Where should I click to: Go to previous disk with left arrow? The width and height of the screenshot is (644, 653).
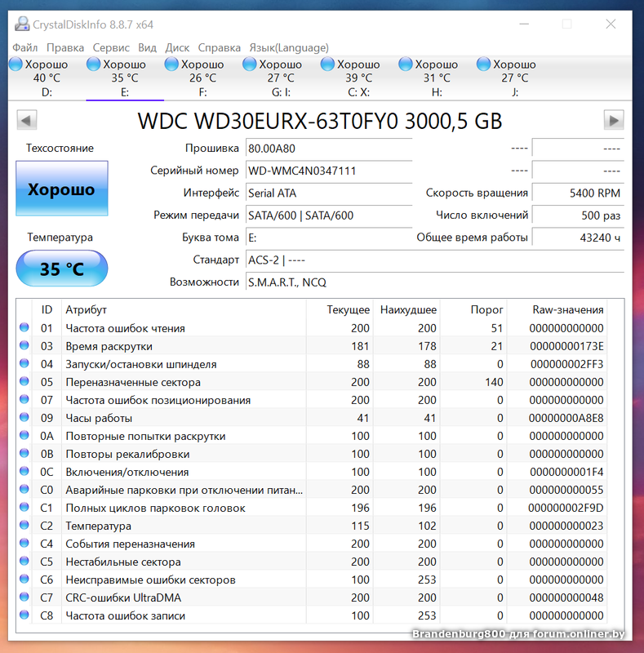(27, 120)
